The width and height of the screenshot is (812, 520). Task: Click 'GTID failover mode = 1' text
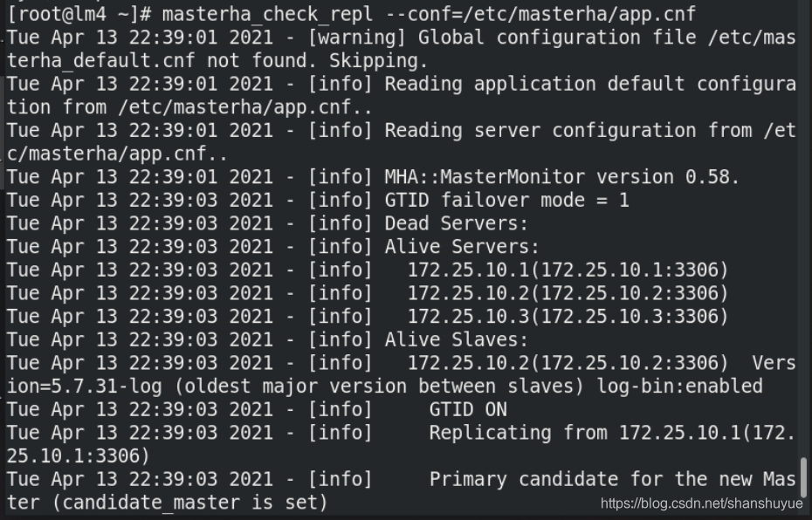point(506,201)
